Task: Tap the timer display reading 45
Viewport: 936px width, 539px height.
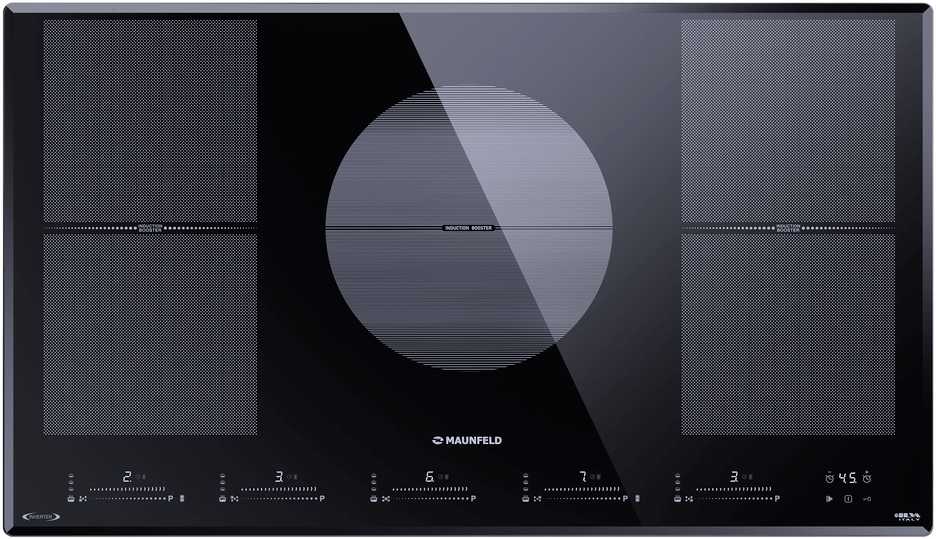Action: (848, 477)
